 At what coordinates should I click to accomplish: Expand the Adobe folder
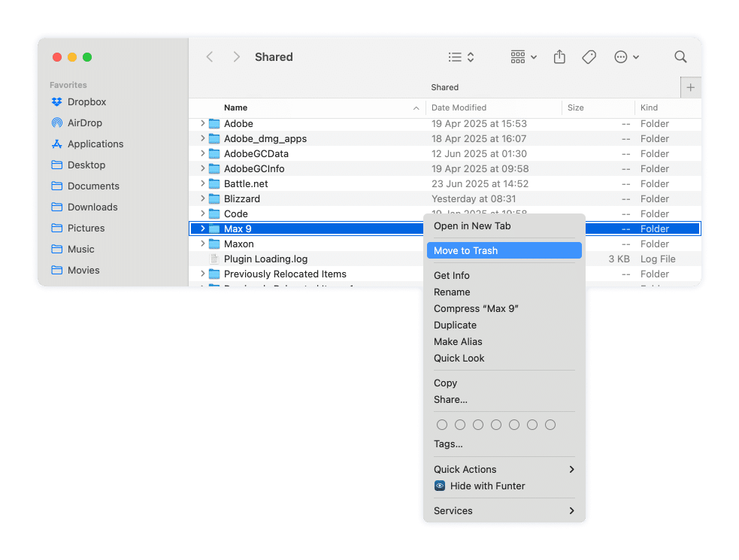coord(203,123)
